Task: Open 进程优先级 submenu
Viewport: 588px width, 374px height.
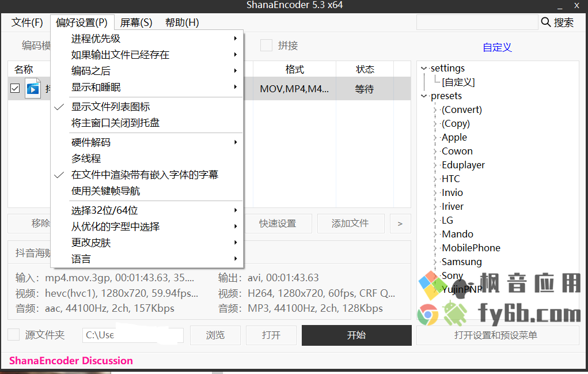Action: 147,39
